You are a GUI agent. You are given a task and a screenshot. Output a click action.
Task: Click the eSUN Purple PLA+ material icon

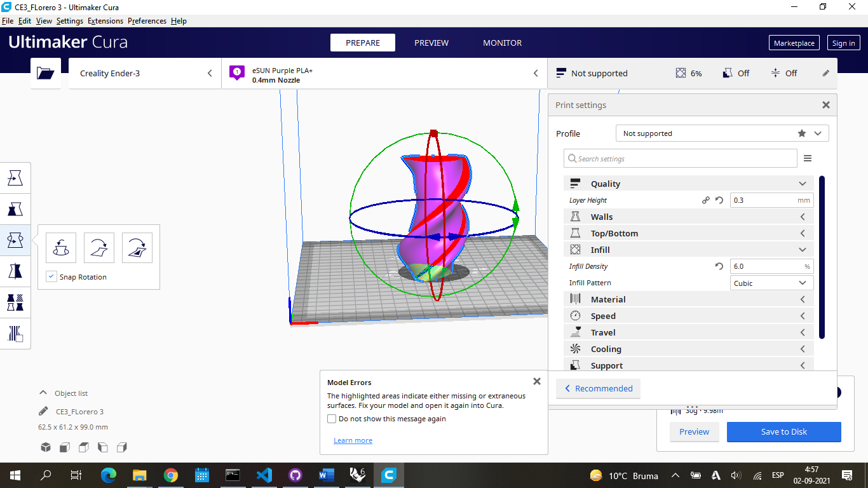[x=236, y=72]
